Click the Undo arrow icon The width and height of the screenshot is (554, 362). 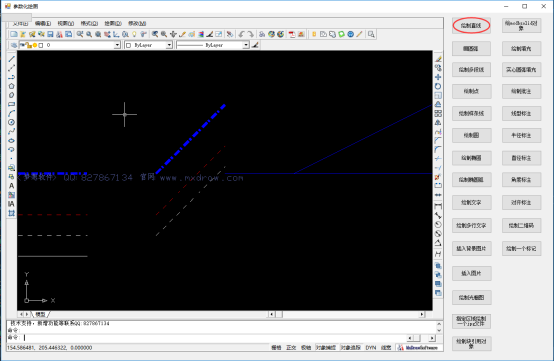[241, 34]
